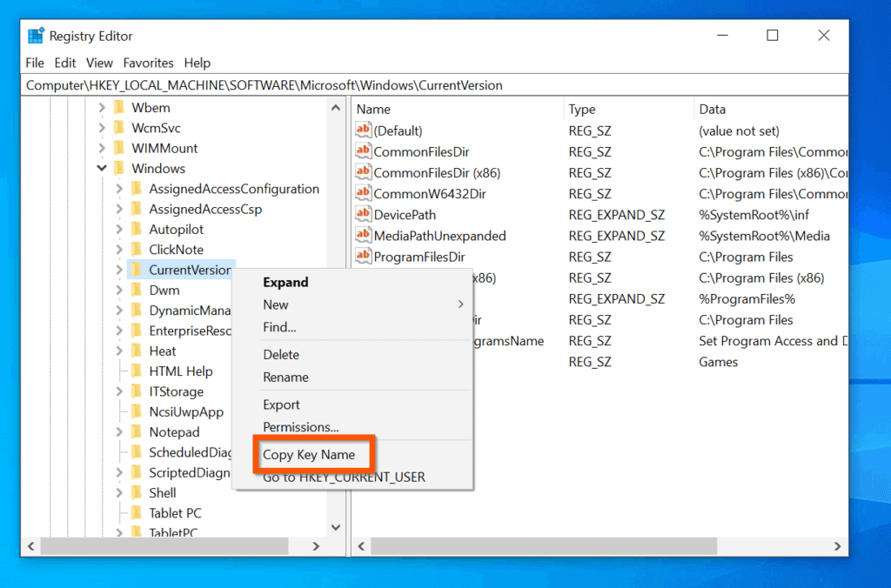Screen dimensions: 891x588
Task: Click the registry path address bar
Action: [x=435, y=85]
